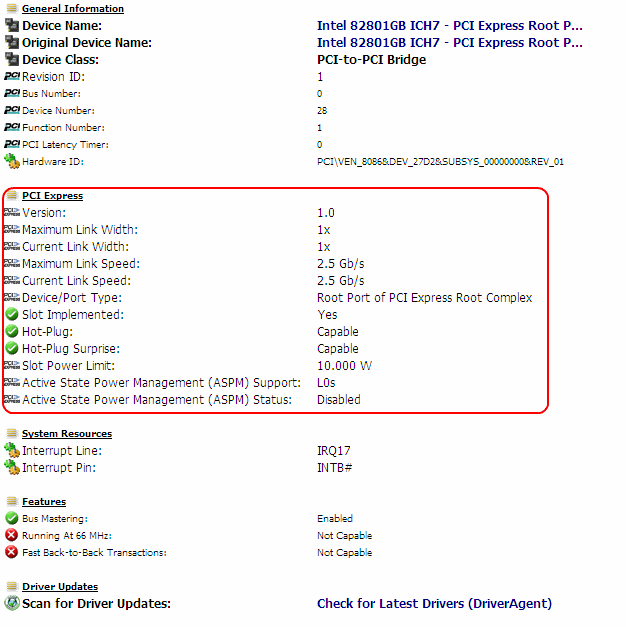Screen dimensions: 626x627
Task: Click the PCI icon next to Device Number
Action: pos(12,110)
